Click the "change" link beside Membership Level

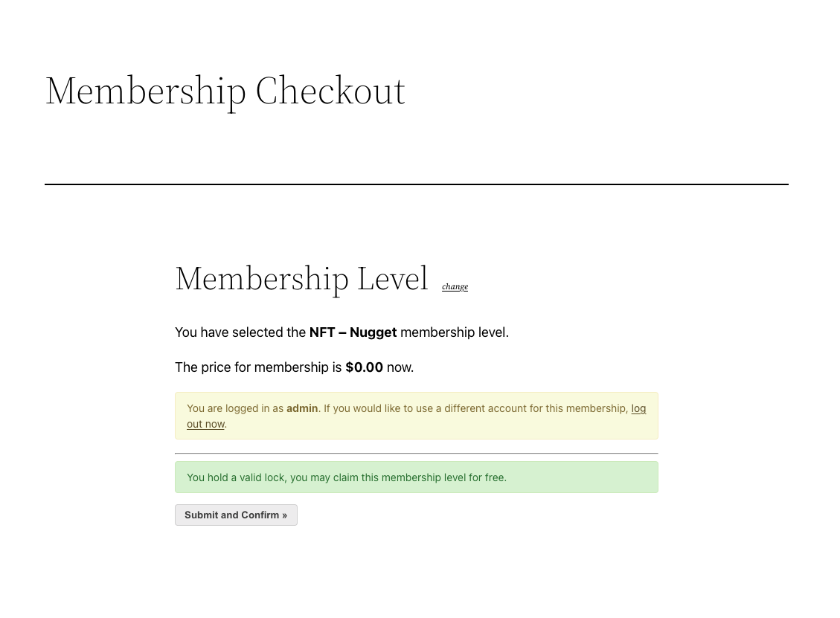[455, 286]
